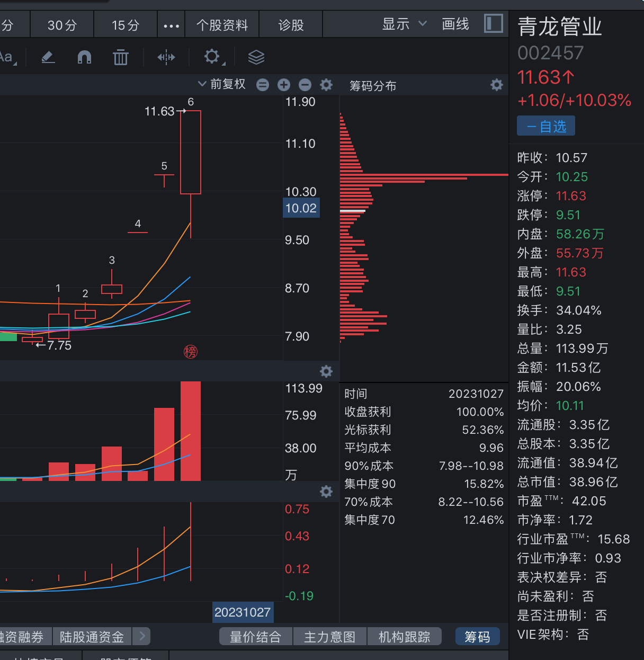
Task: Open the 显示 display dropdown
Action: (404, 24)
